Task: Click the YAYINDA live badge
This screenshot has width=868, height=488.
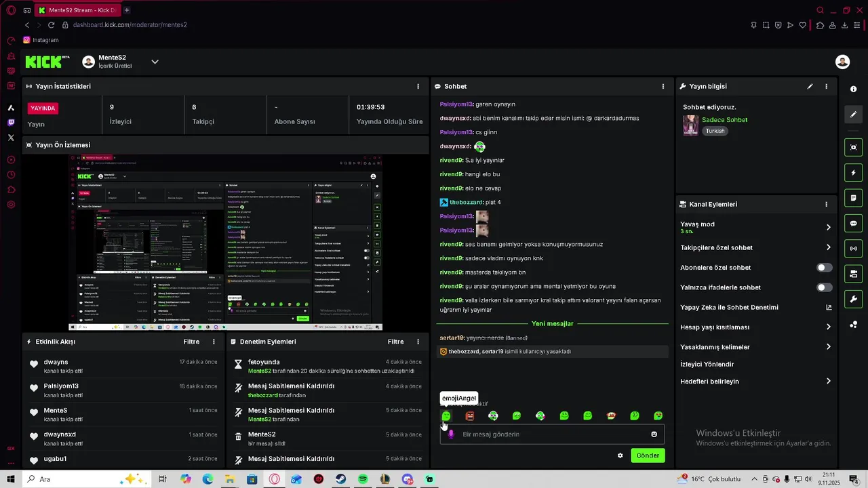Action: (43, 108)
